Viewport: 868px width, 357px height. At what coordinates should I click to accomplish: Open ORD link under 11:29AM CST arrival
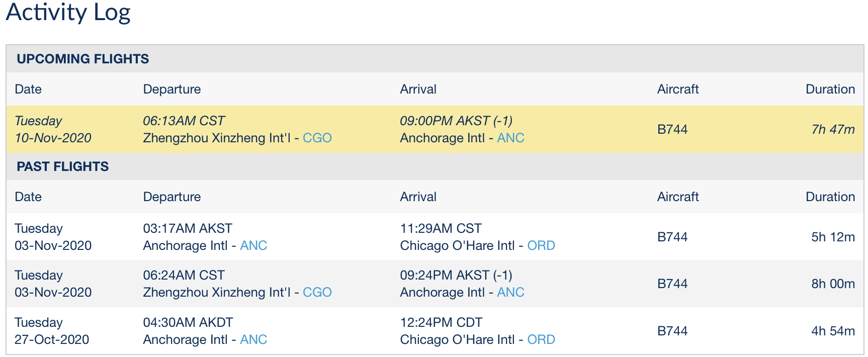(x=541, y=245)
